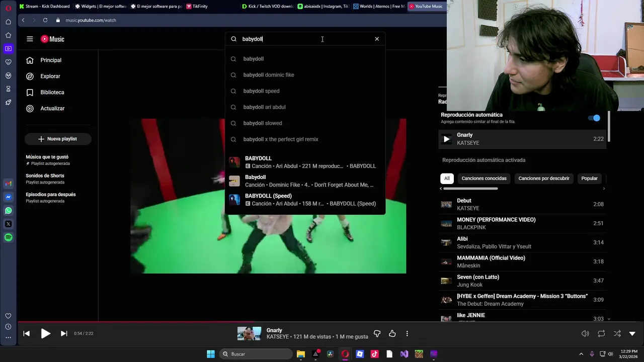Reload the page in the browser
The image size is (644, 362).
point(45,20)
